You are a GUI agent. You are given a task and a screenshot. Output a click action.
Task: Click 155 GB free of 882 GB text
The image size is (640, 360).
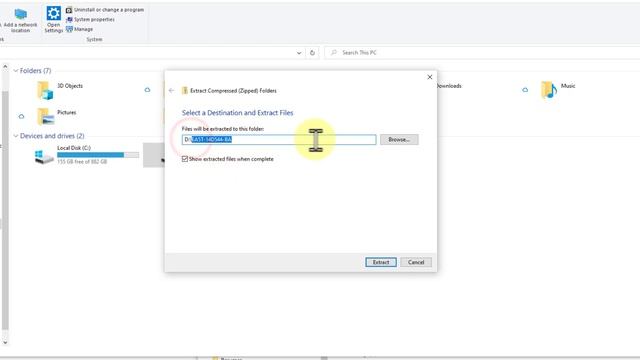pyautogui.click(x=82, y=162)
